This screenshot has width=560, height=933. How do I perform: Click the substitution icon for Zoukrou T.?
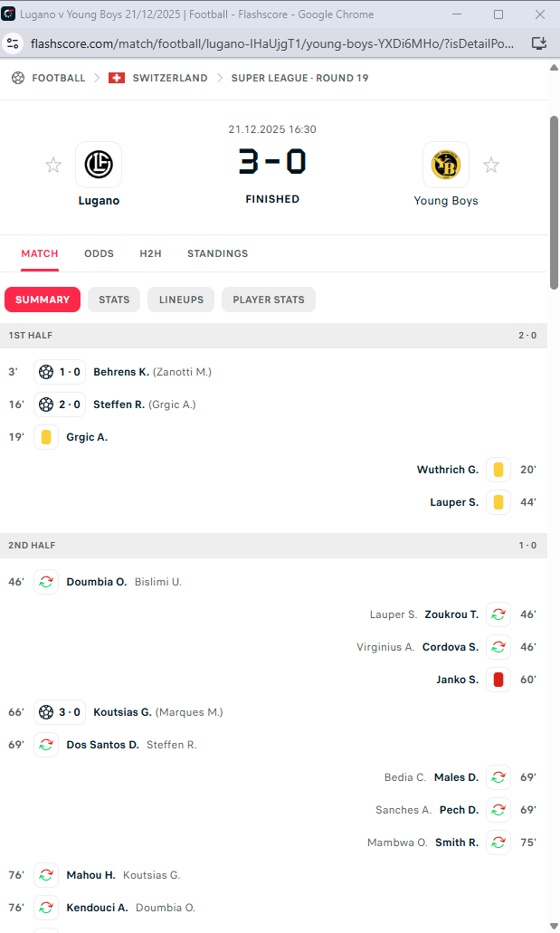point(498,614)
